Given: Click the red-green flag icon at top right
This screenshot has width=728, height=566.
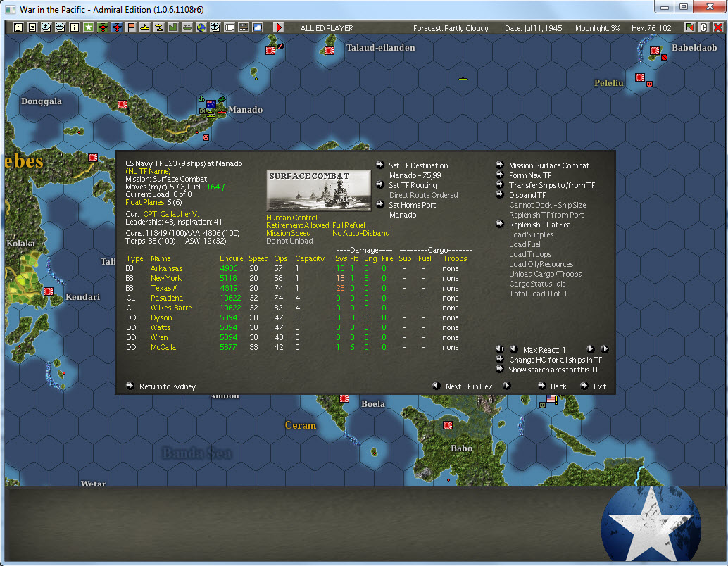Looking at the screenshot, I should tap(690, 28).
